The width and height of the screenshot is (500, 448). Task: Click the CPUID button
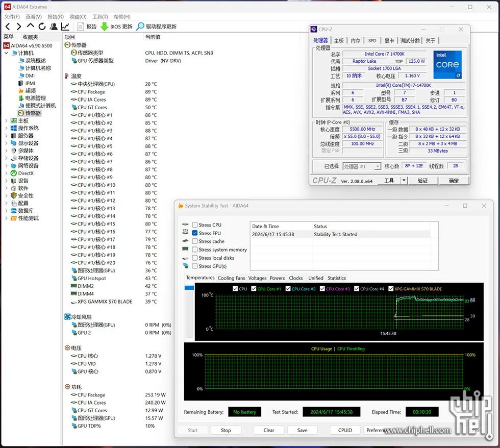(345, 430)
